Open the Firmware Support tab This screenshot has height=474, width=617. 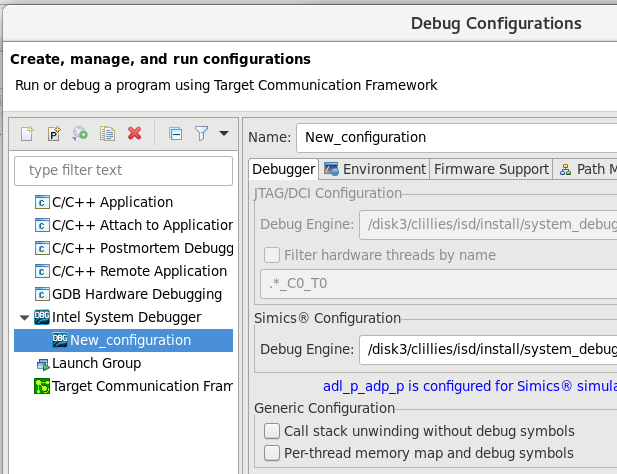491,169
